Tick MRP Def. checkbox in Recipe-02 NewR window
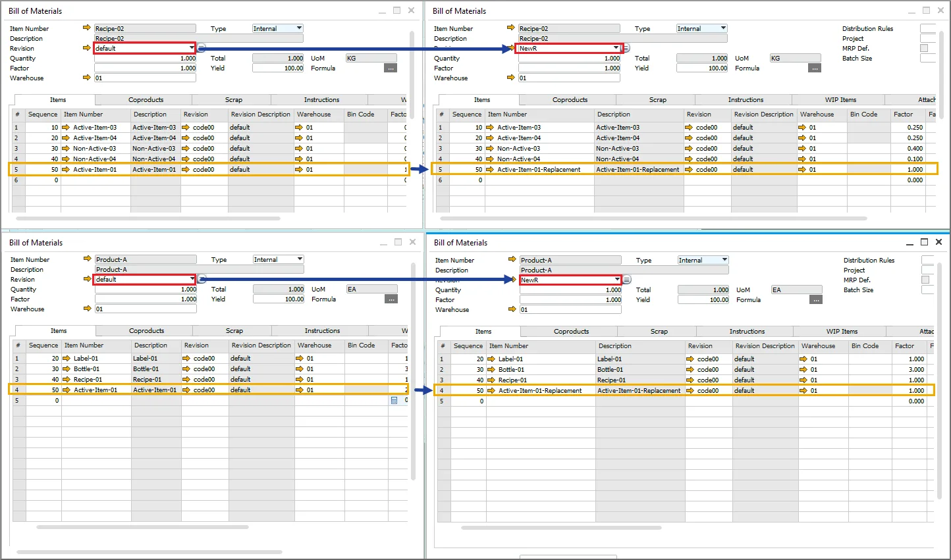Image resolution: width=951 pixels, height=560 pixels. tap(924, 48)
